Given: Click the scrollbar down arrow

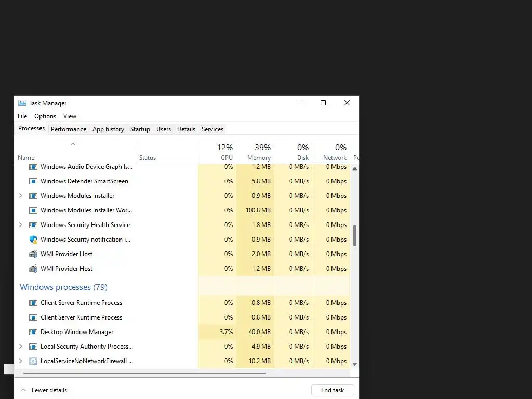Looking at the screenshot, I should click(x=355, y=364).
